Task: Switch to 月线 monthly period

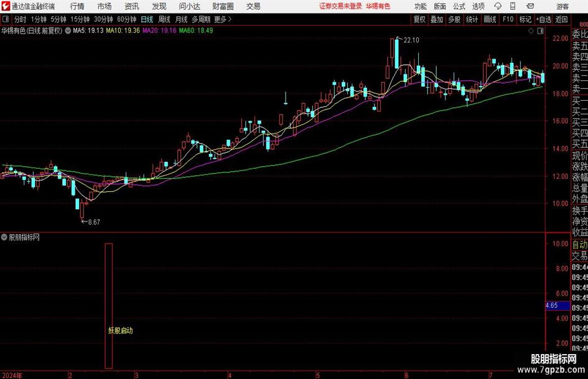Action: pos(181,19)
